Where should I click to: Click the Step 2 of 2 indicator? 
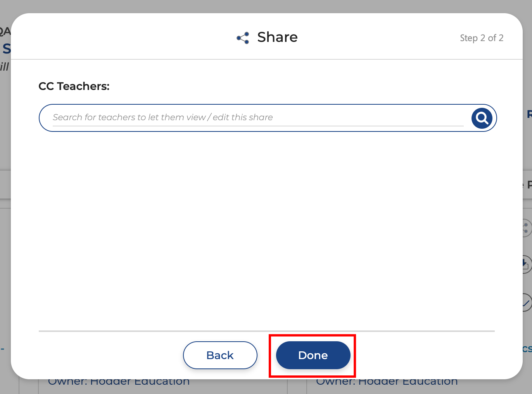pos(481,38)
